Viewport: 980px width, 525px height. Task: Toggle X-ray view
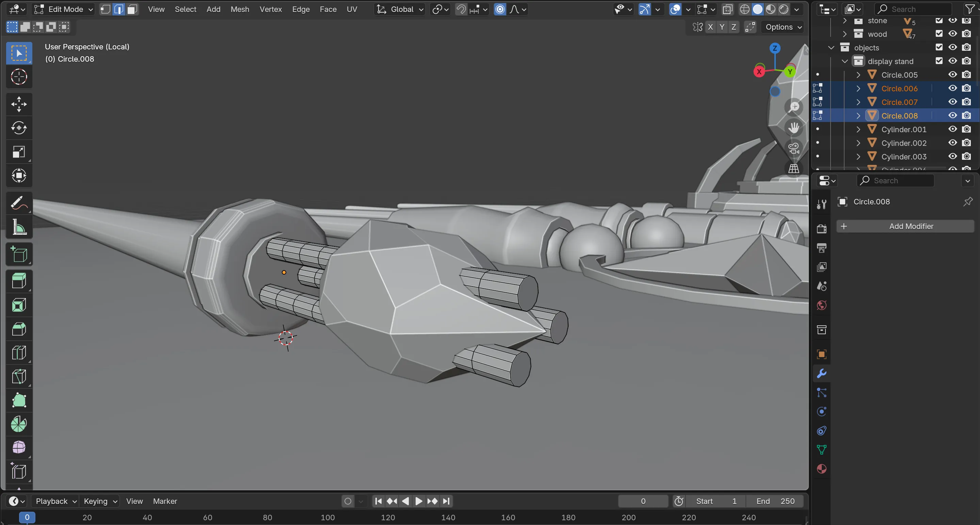(x=727, y=9)
